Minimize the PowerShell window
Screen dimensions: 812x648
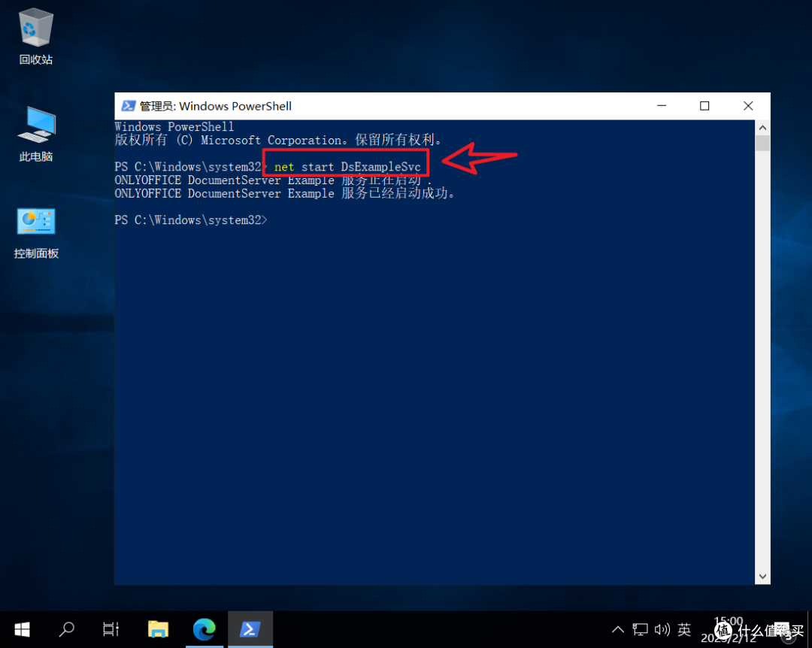[662, 106]
